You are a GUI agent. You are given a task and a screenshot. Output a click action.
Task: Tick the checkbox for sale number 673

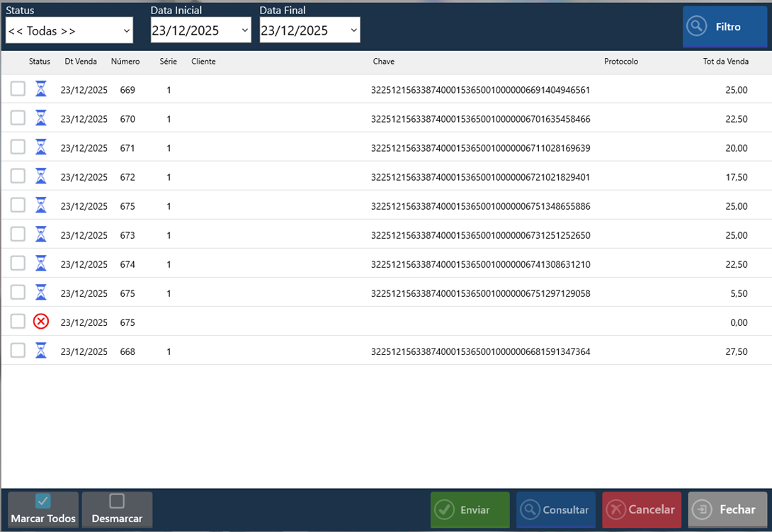point(18,234)
